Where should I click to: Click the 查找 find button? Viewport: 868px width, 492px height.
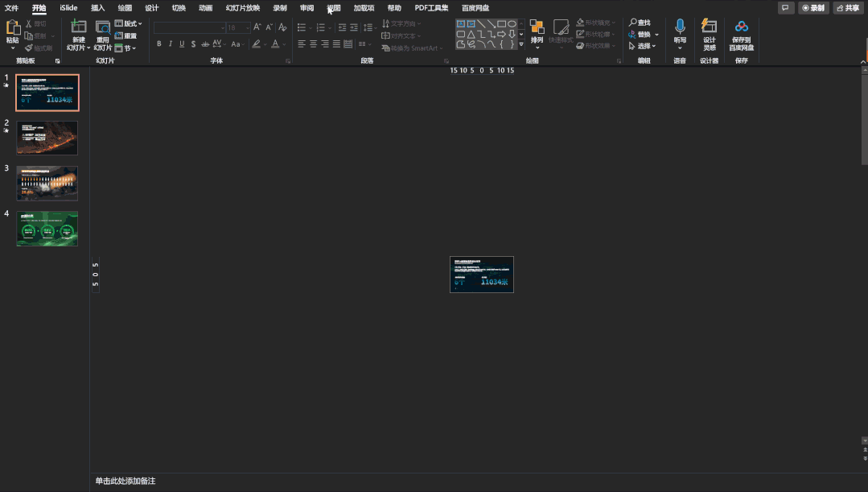640,23
